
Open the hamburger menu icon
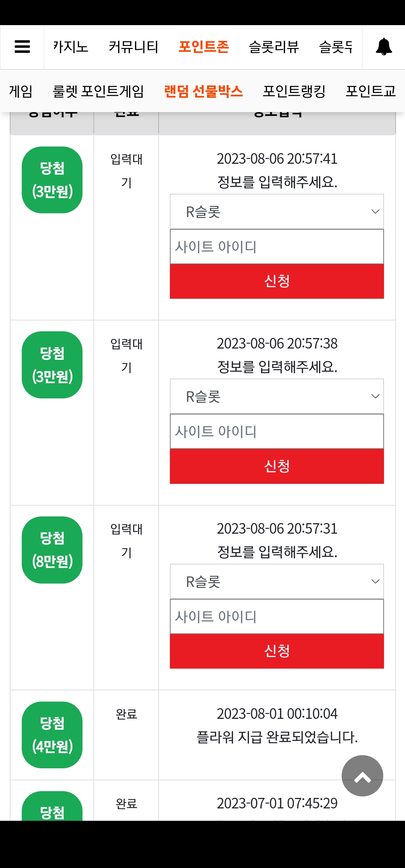point(22,47)
